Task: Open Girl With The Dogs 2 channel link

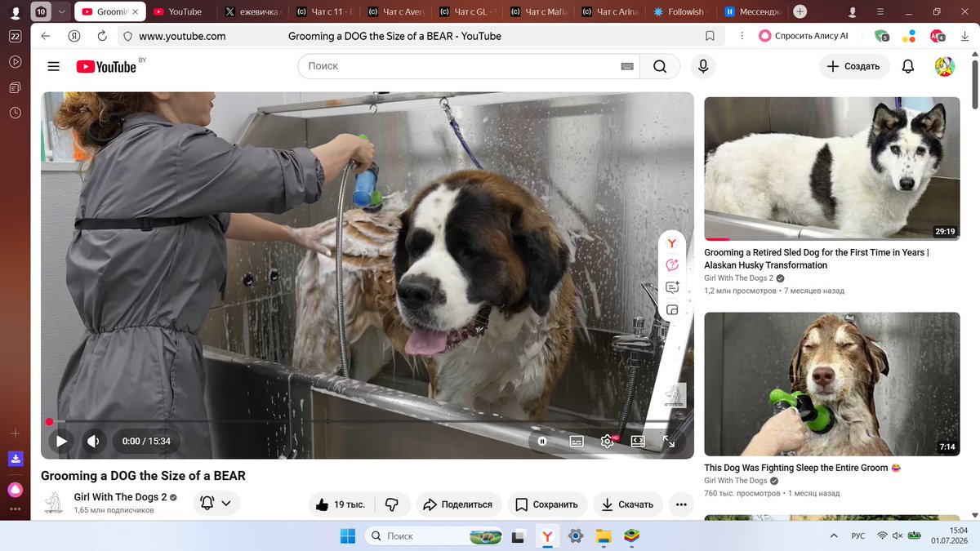Action: point(120,497)
